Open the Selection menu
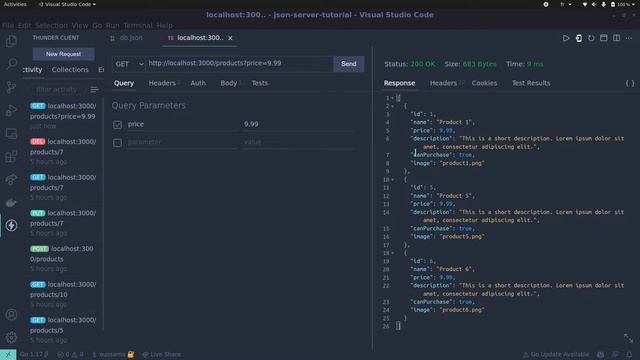Screen dimensions: 640x360 click(x=51, y=25)
